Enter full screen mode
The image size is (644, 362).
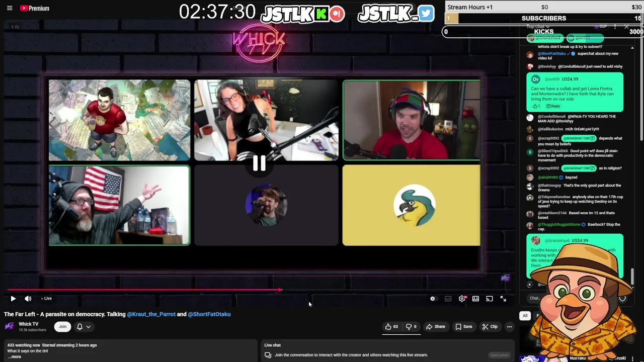(x=503, y=299)
